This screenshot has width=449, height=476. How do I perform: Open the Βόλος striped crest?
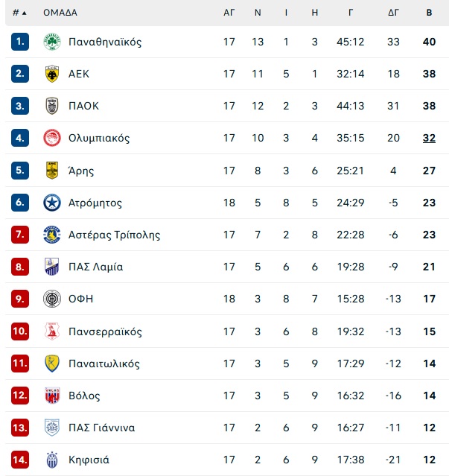point(52,396)
